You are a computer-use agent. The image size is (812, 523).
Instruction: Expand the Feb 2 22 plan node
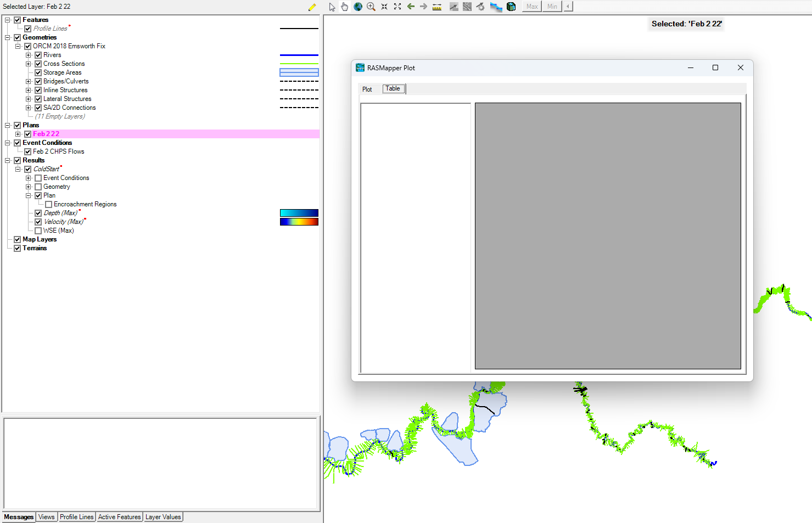tap(18, 134)
